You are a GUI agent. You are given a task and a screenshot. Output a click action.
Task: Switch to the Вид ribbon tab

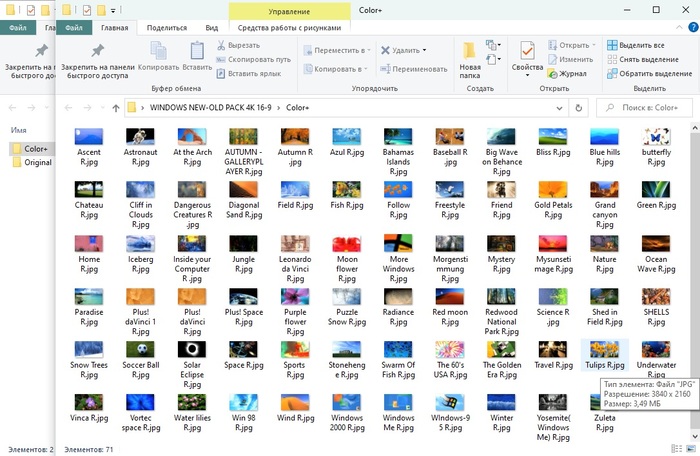pos(210,29)
